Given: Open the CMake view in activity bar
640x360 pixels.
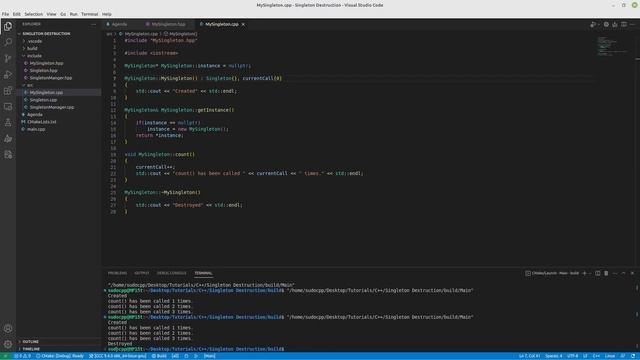Looking at the screenshot, I should [x=8, y=139].
